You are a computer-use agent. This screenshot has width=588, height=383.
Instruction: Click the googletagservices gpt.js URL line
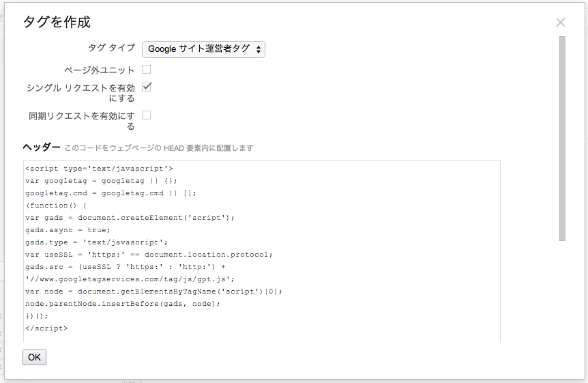coord(130,279)
